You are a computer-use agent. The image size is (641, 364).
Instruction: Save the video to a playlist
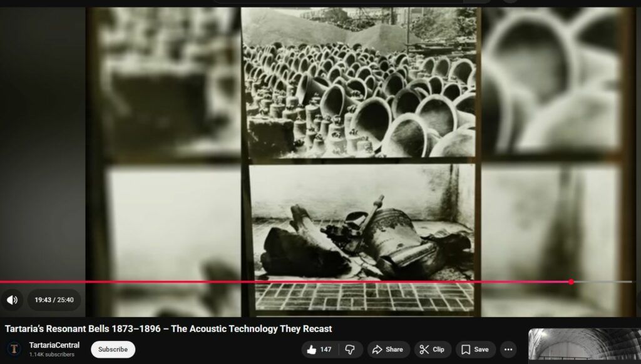475,350
